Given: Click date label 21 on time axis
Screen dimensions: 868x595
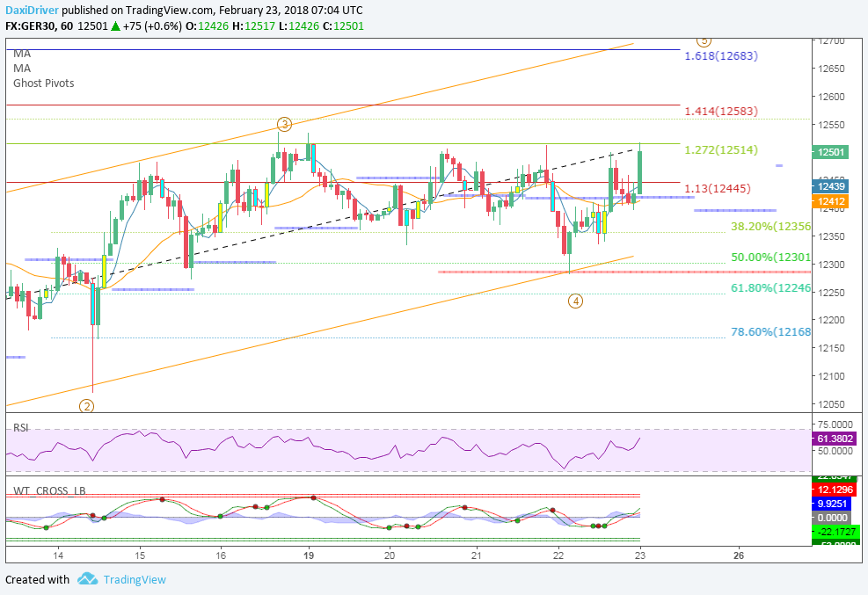Looking at the screenshot, I should [x=476, y=555].
